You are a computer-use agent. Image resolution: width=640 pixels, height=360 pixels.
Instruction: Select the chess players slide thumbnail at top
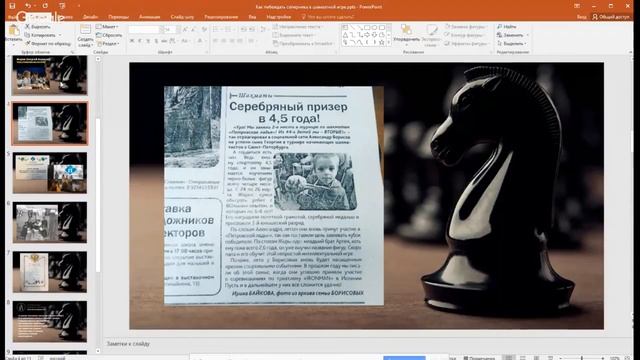coord(50,75)
